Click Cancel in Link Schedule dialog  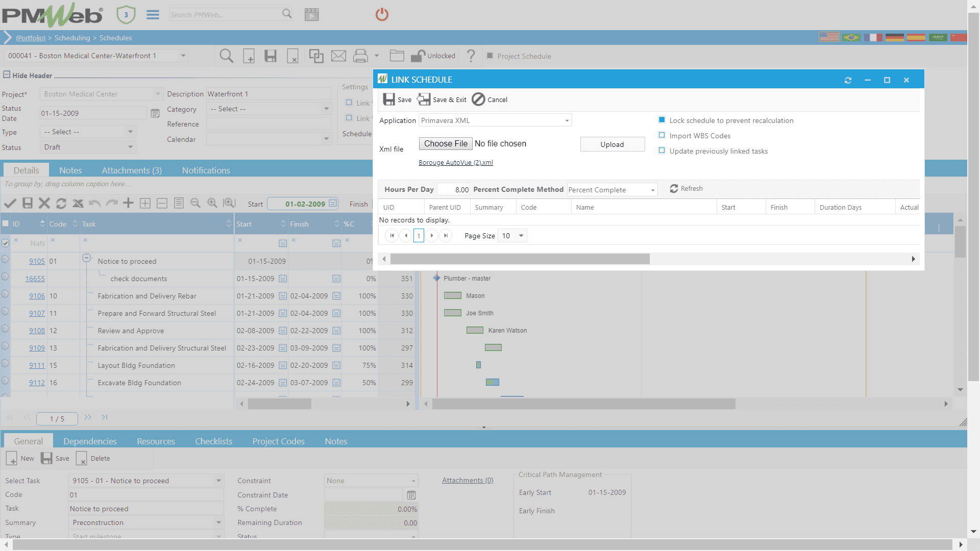click(x=489, y=99)
